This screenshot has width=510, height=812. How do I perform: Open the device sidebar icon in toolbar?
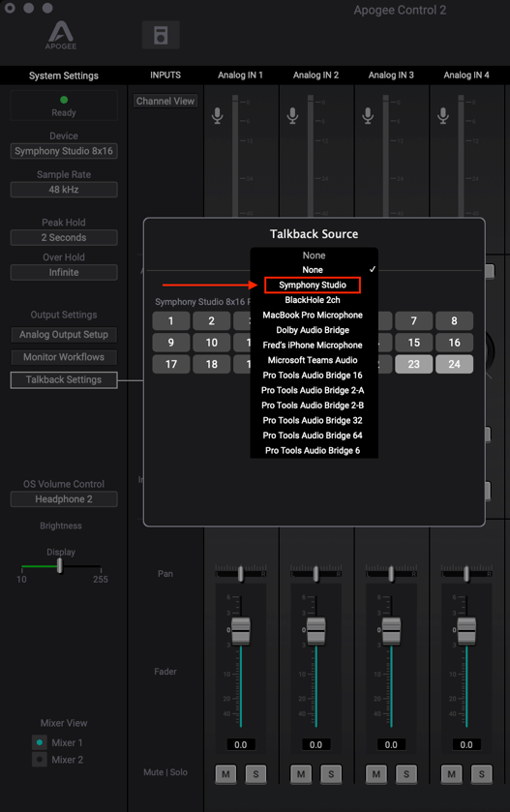coord(161,35)
